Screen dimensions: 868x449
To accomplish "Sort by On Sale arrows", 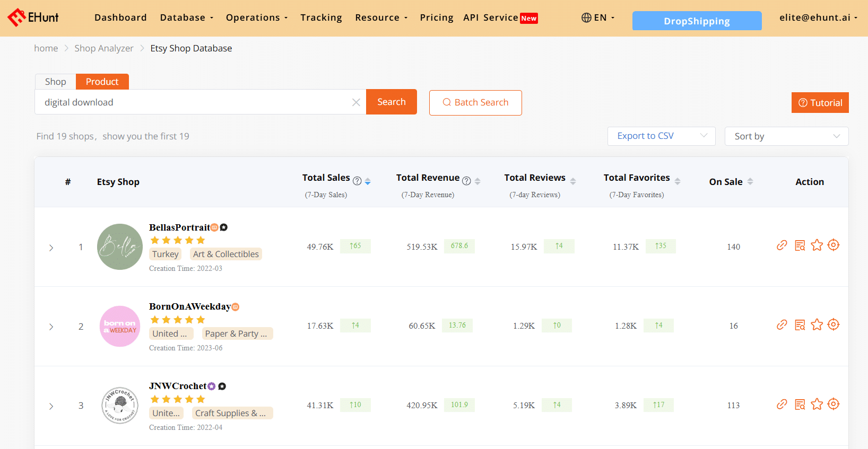I will click(750, 181).
